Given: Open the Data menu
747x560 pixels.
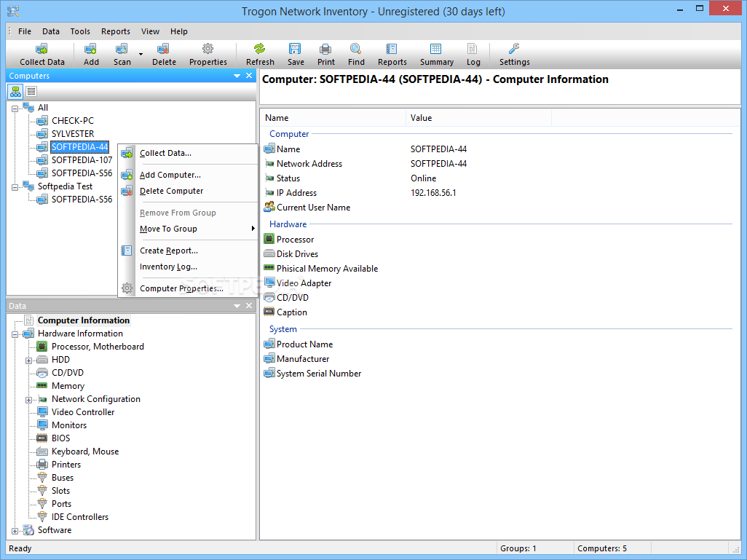Looking at the screenshot, I should [x=51, y=31].
